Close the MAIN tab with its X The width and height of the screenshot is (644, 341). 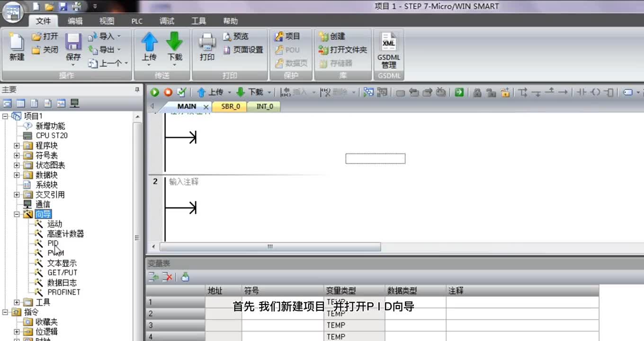[x=206, y=107]
